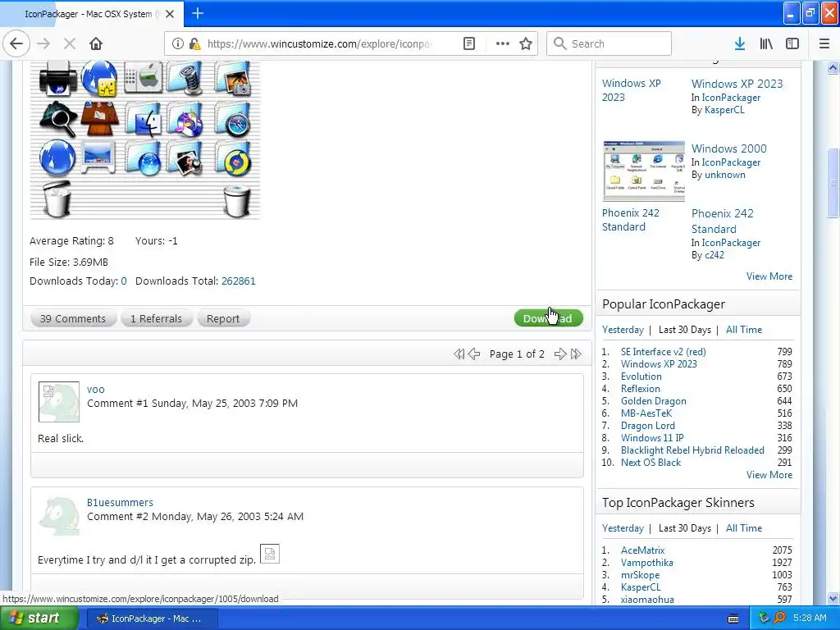Open the Windows 2000 skin link
840x630 pixels.
[728, 148]
